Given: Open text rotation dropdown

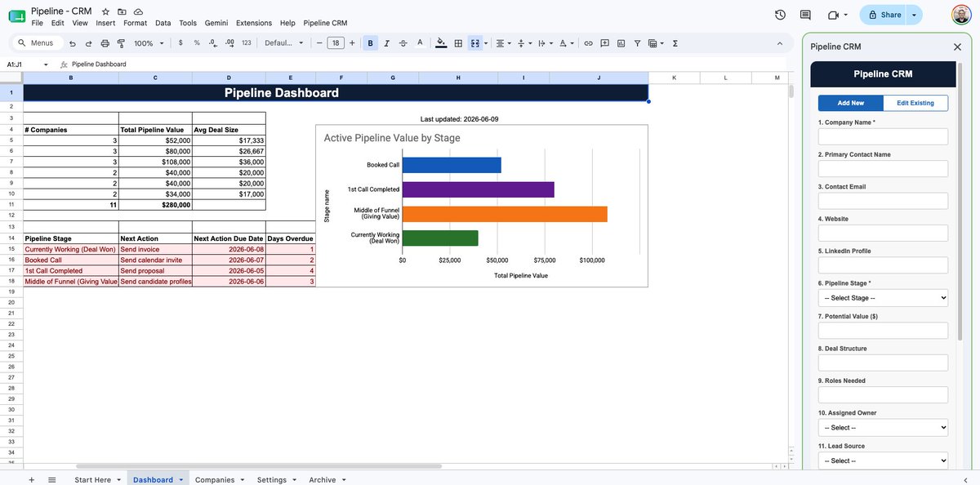Looking at the screenshot, I should pos(568,42).
